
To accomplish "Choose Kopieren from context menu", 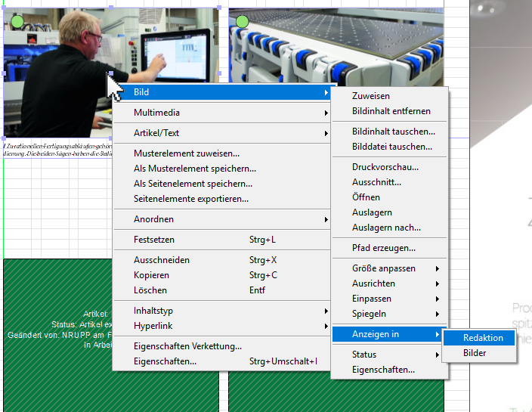I will click(151, 275).
